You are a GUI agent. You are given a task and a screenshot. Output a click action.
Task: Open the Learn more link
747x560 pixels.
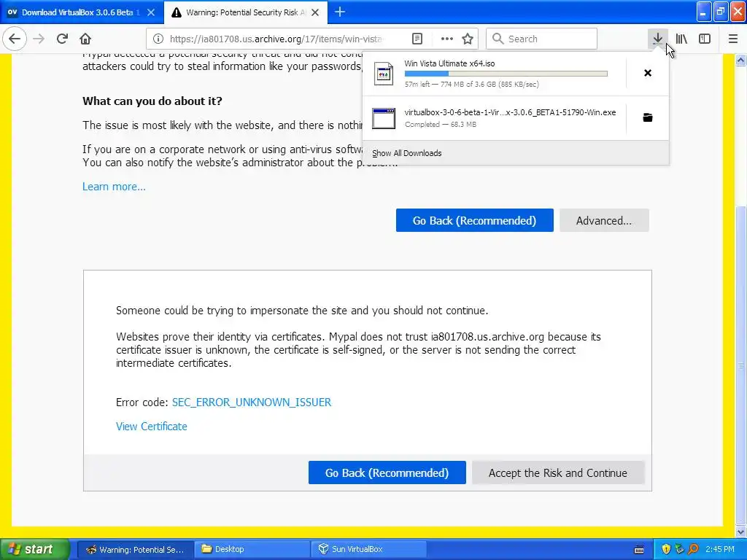coord(114,187)
